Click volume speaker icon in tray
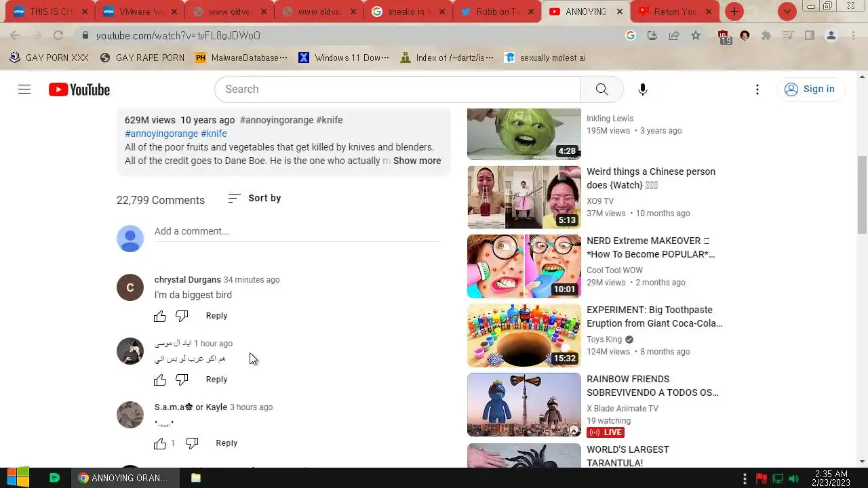This screenshot has width=868, height=488. coord(793,478)
